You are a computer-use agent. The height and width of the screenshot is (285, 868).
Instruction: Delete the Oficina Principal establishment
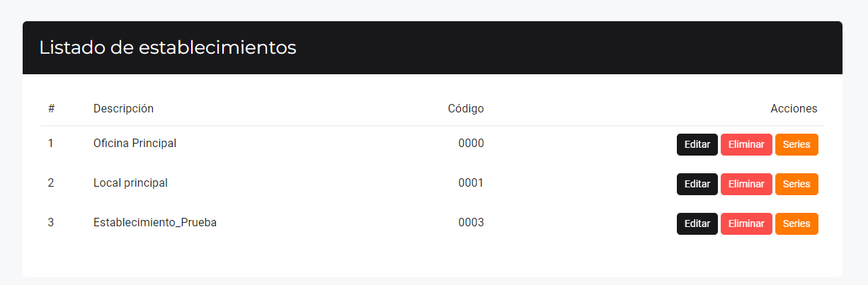point(746,144)
